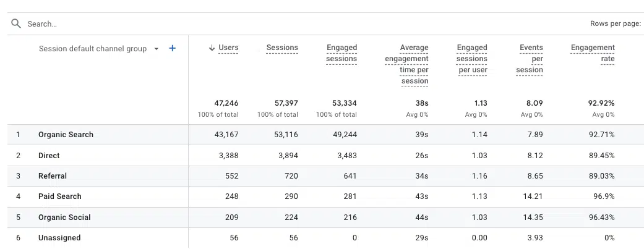Sort the table by Sessions column
The image size is (644, 249).
[282, 48]
